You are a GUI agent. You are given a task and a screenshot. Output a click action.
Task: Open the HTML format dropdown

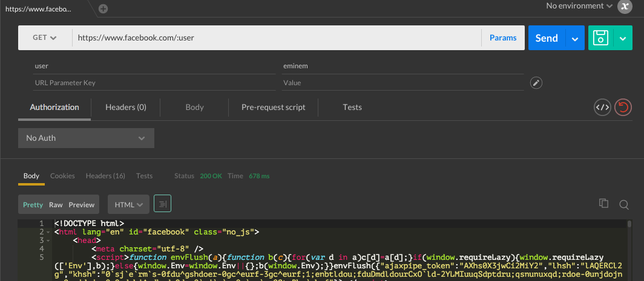[128, 204]
